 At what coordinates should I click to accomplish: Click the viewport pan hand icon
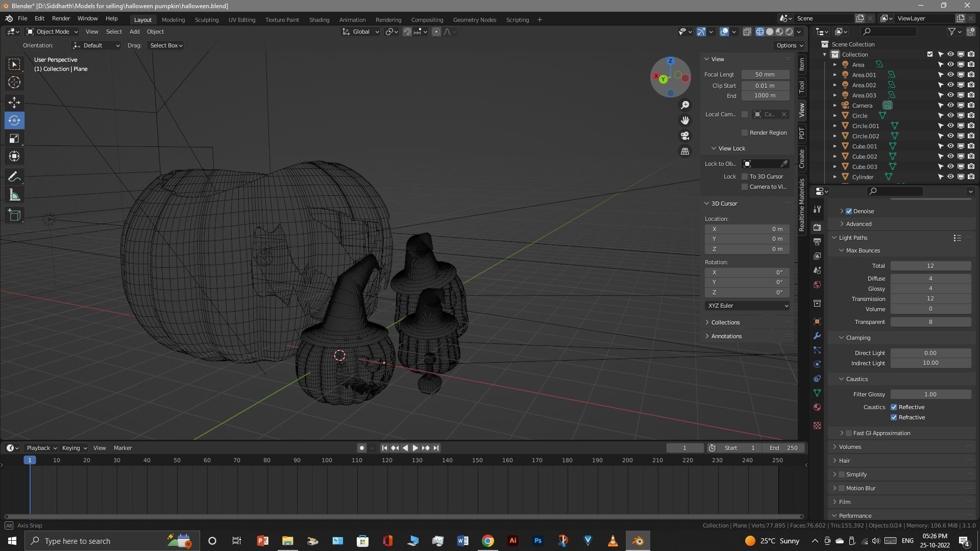(x=685, y=120)
